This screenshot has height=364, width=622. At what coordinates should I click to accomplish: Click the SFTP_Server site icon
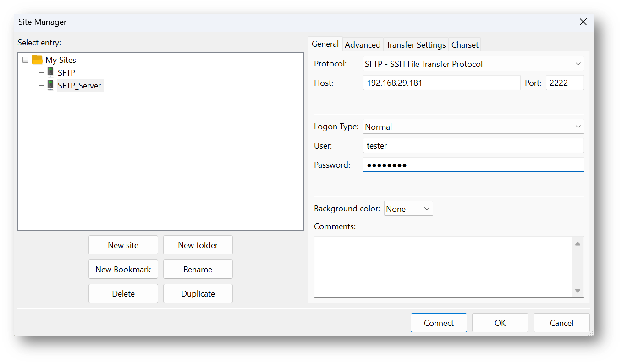tap(50, 84)
